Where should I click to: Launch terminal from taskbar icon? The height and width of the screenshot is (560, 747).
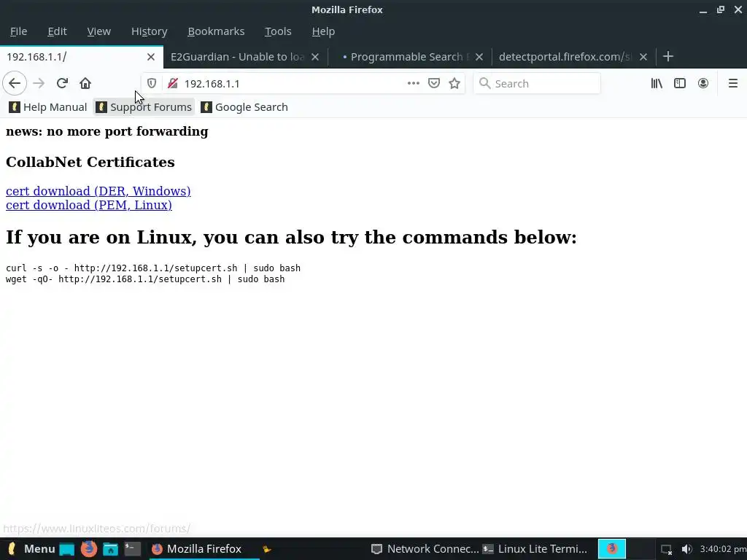133,549
